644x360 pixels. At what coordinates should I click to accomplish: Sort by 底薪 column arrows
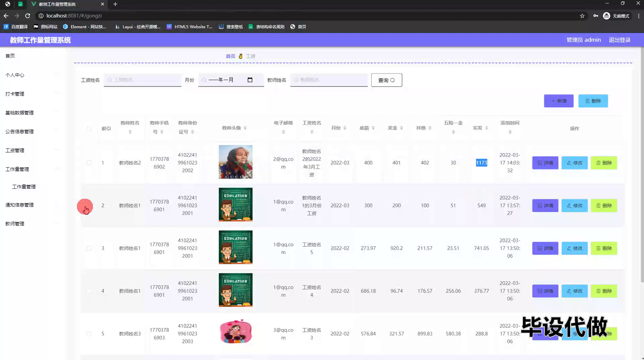[373, 128]
